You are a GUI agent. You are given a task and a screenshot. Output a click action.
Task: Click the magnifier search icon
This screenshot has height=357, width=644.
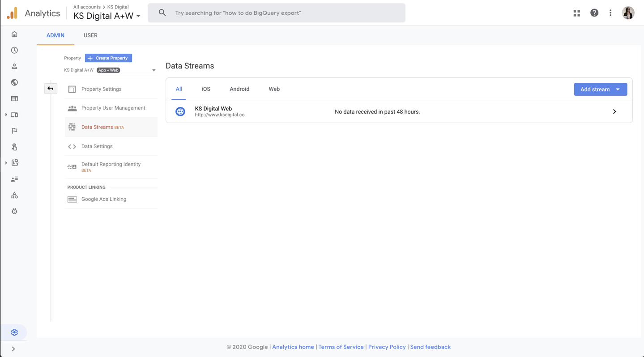pos(162,13)
